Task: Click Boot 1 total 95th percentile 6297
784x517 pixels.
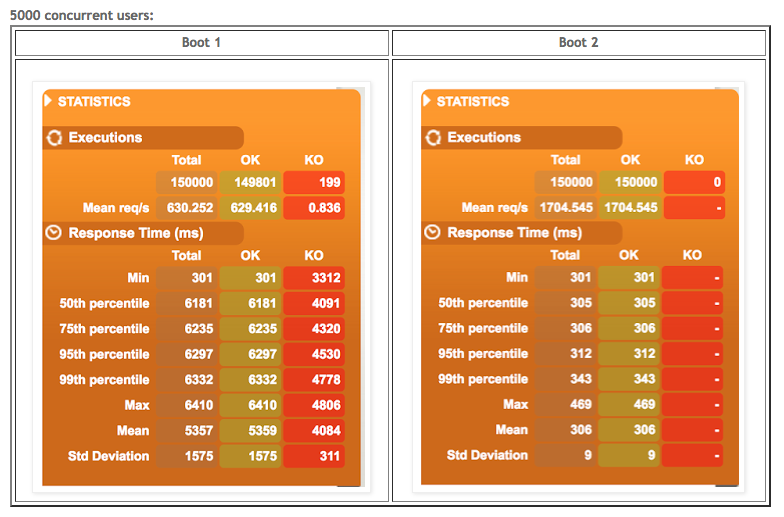Action: [187, 354]
